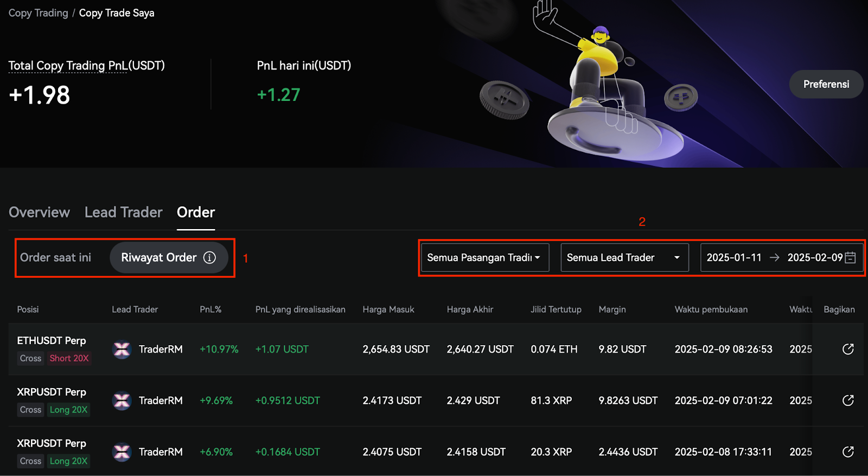The width and height of the screenshot is (868, 476).
Task: Select the Order tab
Action: tap(196, 212)
